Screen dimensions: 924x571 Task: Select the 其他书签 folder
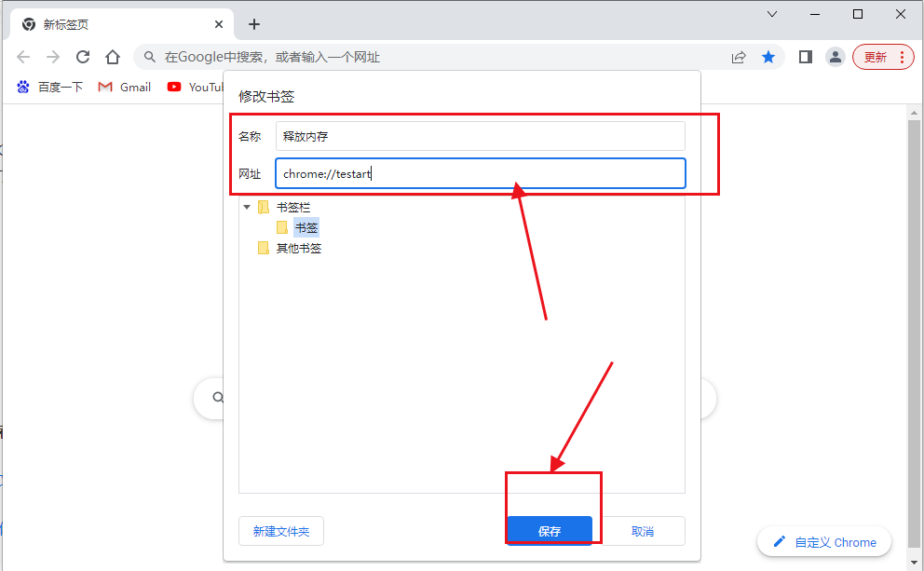290,248
